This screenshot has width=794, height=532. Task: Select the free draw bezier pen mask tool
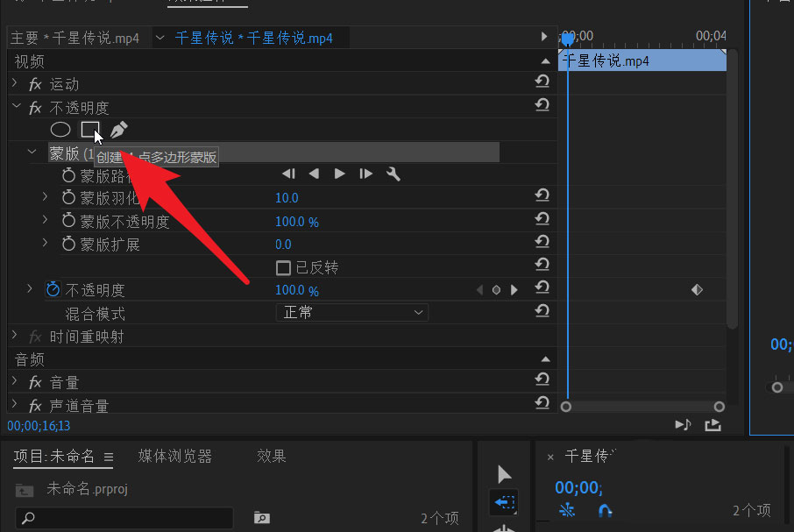pyautogui.click(x=118, y=129)
